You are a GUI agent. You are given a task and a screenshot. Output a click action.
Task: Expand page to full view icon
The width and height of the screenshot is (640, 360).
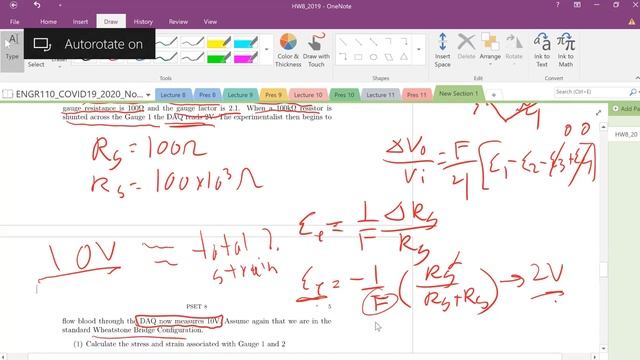[598, 112]
